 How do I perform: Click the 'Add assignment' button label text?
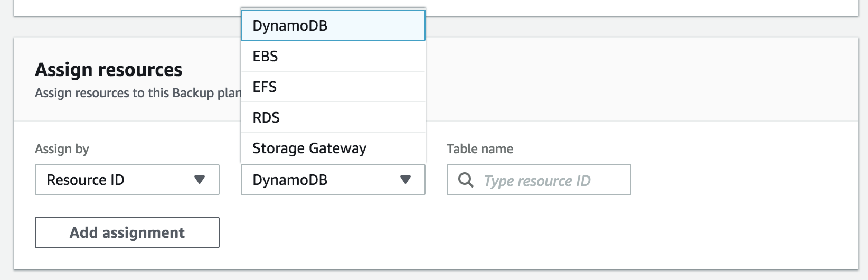point(127,232)
